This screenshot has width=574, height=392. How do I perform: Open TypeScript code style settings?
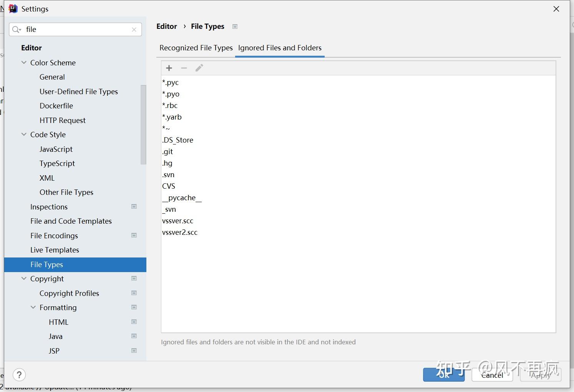[x=57, y=164]
